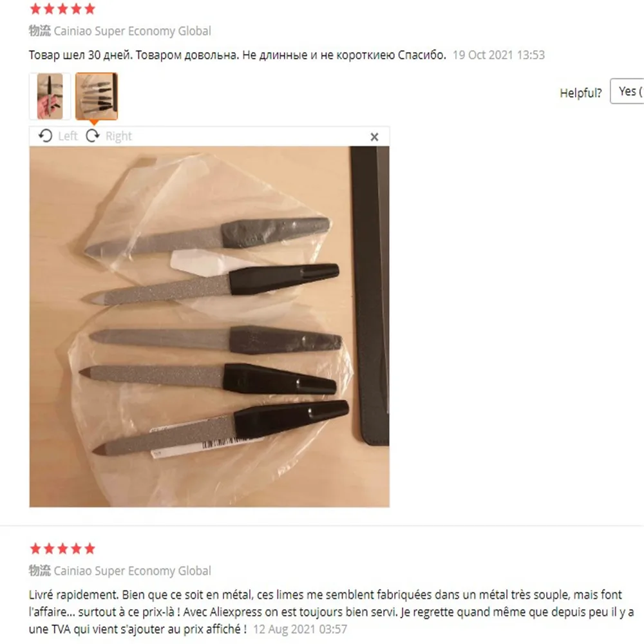Image resolution: width=644 pixels, height=644 pixels.
Task: Close the enlarged review photo viewer
Action: (x=374, y=137)
